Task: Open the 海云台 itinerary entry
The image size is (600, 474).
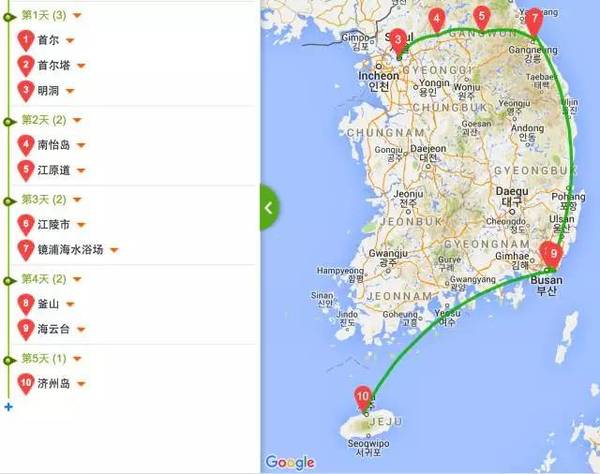Action: pos(54,329)
